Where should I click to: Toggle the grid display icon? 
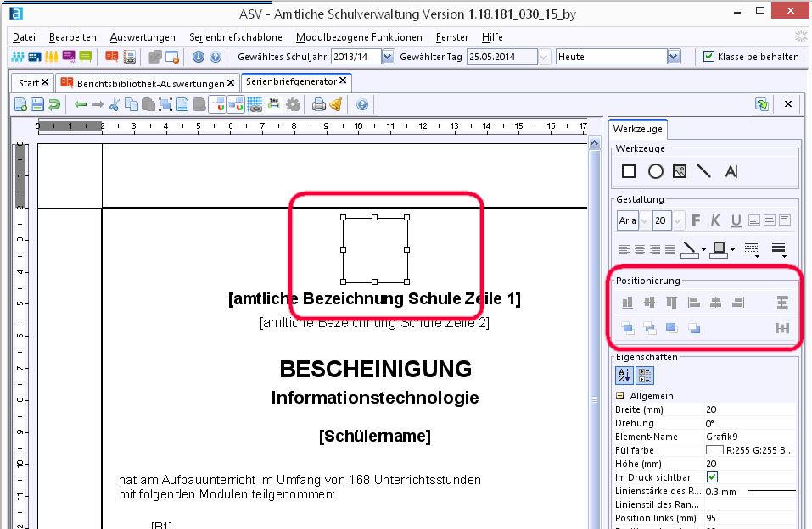click(x=255, y=105)
